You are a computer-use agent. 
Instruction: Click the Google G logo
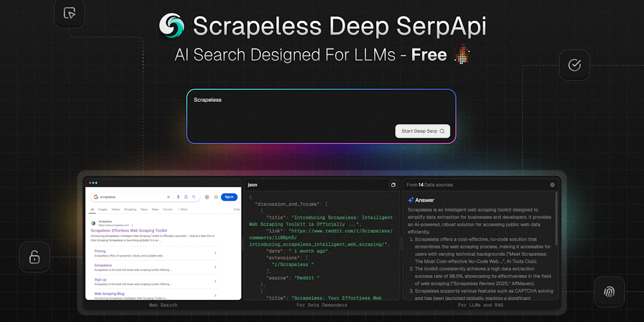click(x=96, y=197)
